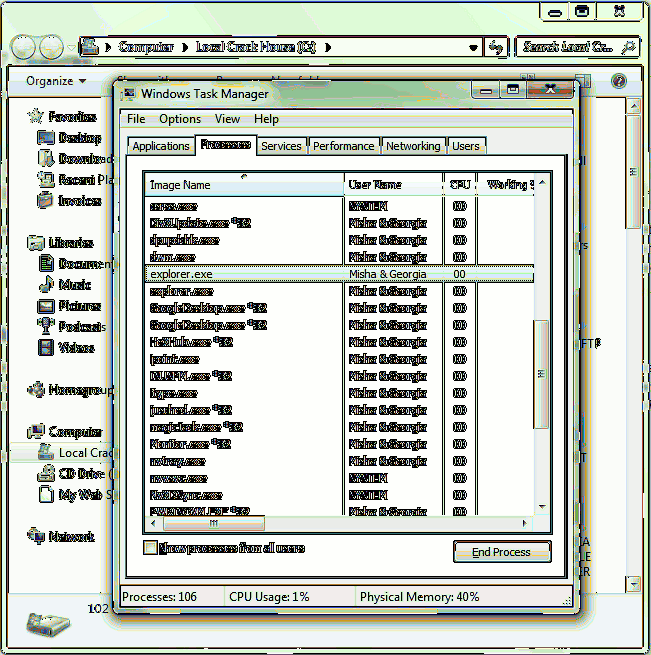Click the Forward arrow in Explorer
Viewport: 651px width, 655px height.
[51, 47]
